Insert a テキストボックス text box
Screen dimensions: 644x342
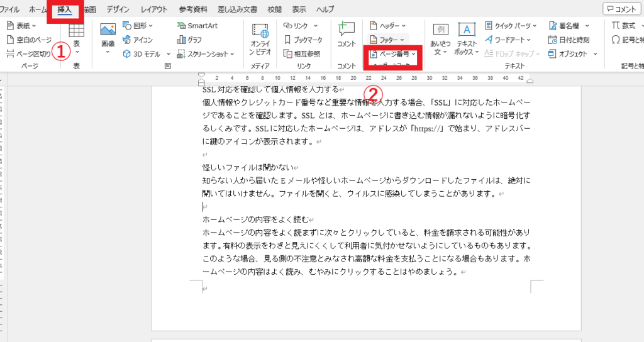pos(467,40)
